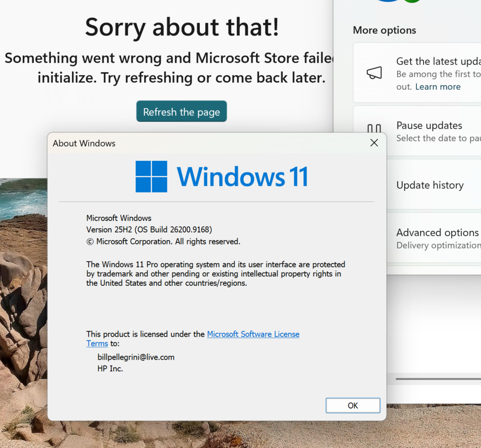Image resolution: width=481 pixels, height=448 pixels.
Task: Close the About Windows dialog
Action: pos(374,143)
